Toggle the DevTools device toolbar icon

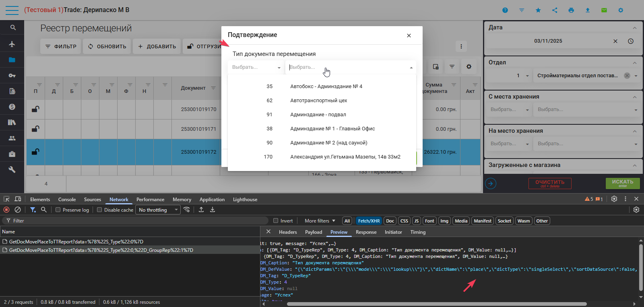(18, 199)
